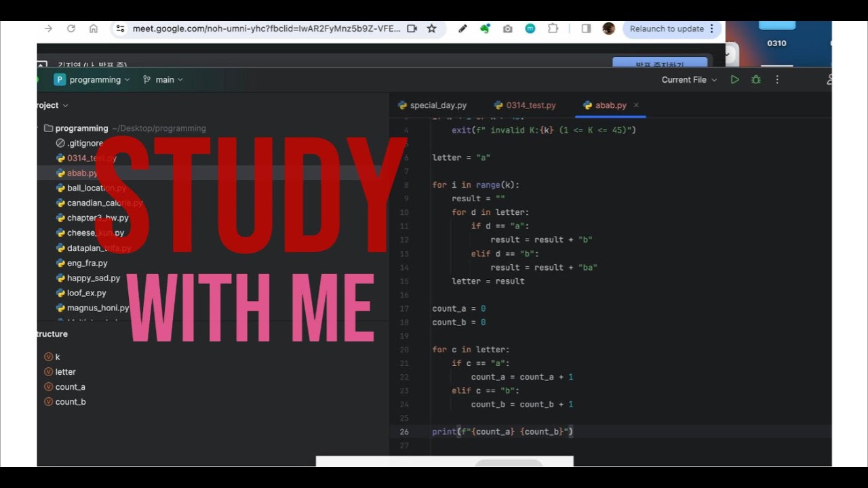
Task: Click the camera permission icon in address bar
Action: click(412, 28)
